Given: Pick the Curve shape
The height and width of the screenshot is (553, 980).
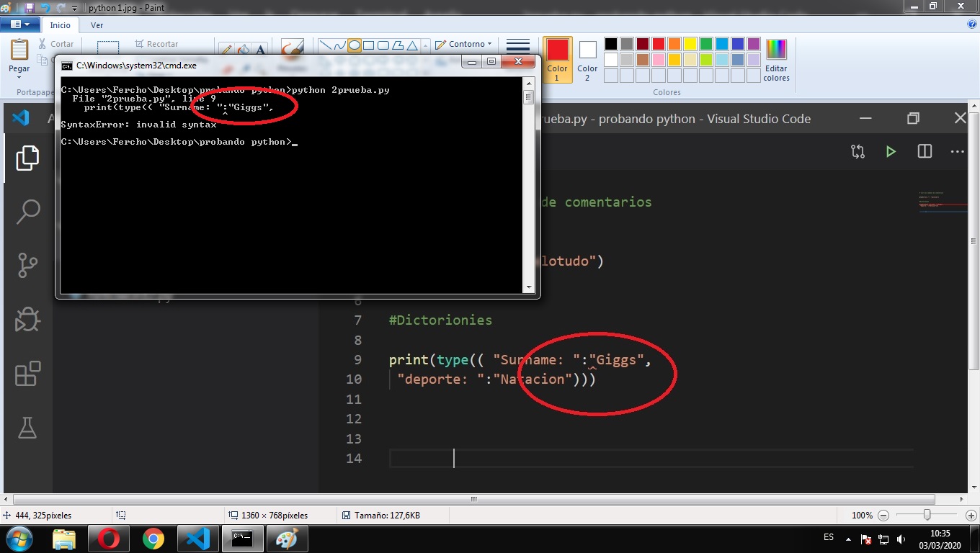Looking at the screenshot, I should click(339, 45).
